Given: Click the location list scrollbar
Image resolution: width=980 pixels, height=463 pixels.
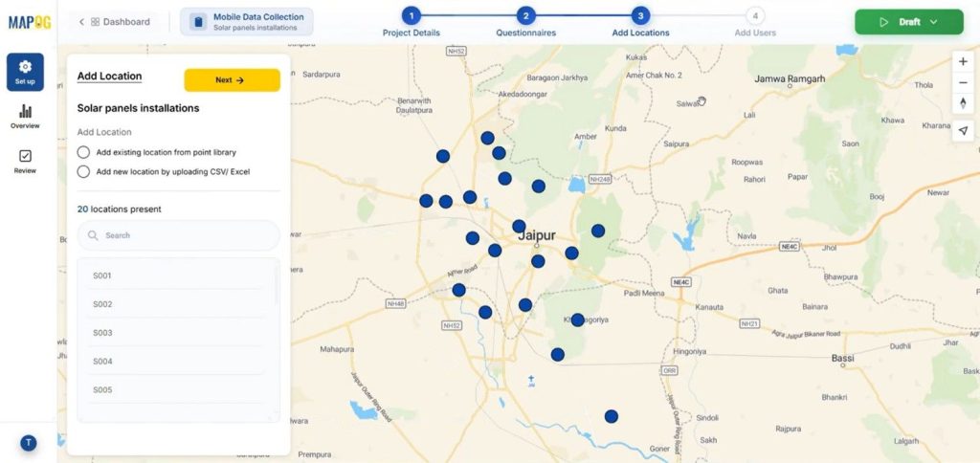Looking at the screenshot, I should 277,284.
